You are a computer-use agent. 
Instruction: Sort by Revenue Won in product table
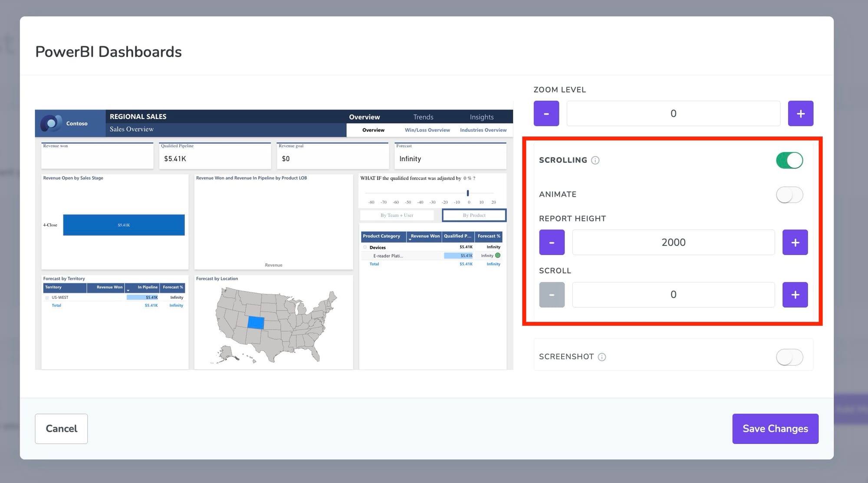[424, 236]
